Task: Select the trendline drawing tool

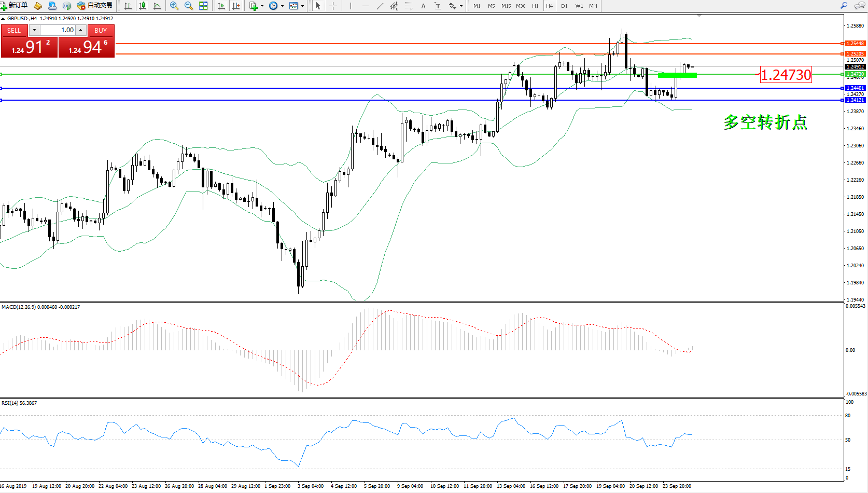Action: tap(380, 6)
